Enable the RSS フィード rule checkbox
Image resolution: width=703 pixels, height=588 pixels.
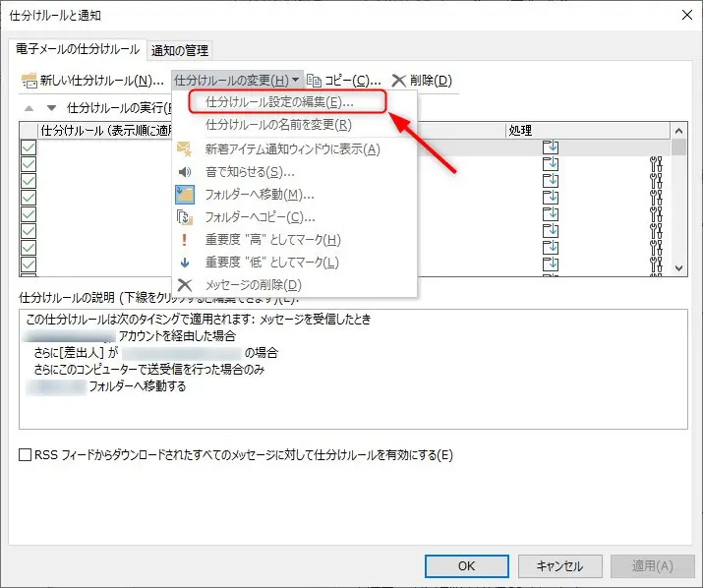pyautogui.click(x=26, y=455)
